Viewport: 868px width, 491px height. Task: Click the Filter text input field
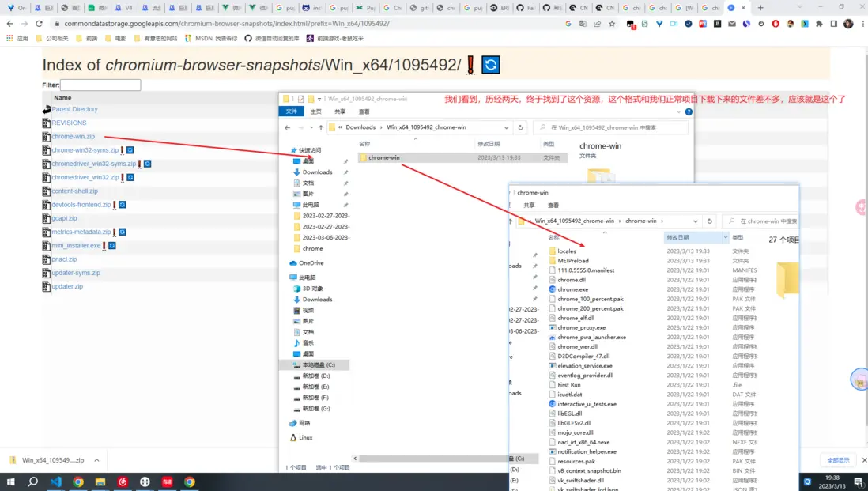point(100,85)
